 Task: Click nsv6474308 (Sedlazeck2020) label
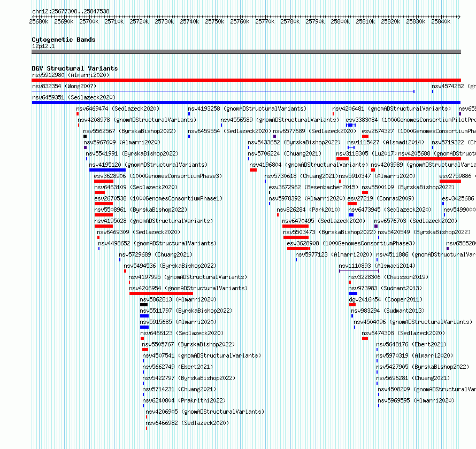(403, 333)
